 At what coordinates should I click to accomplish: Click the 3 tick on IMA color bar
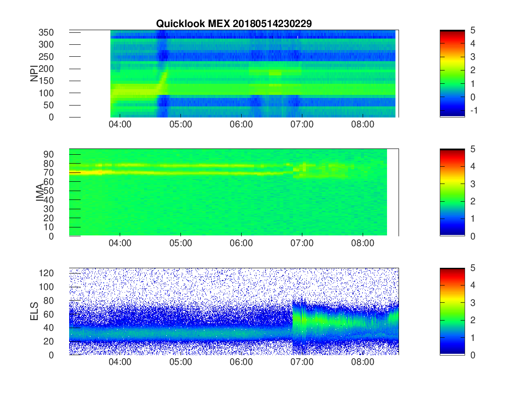[473, 184]
